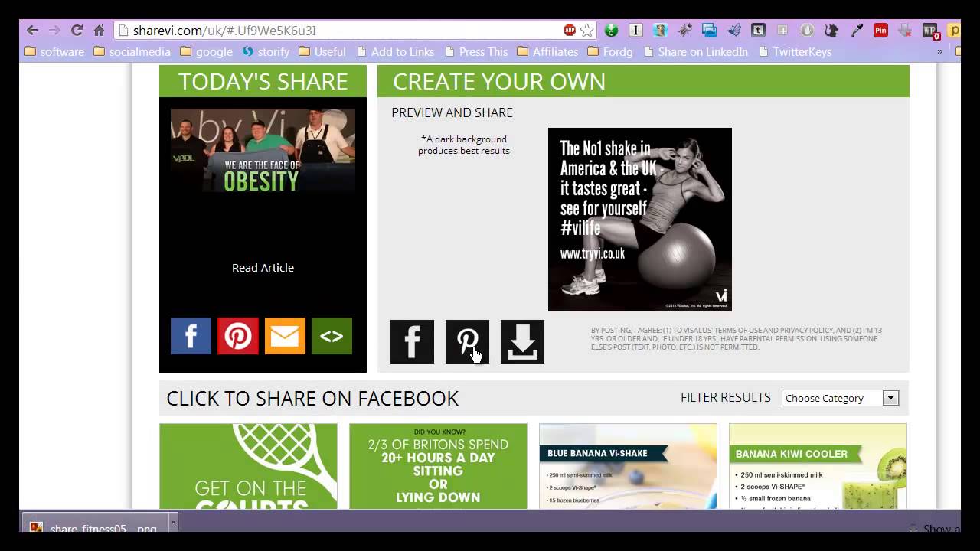
Task: Download created image with black arrow icon
Action: click(522, 341)
